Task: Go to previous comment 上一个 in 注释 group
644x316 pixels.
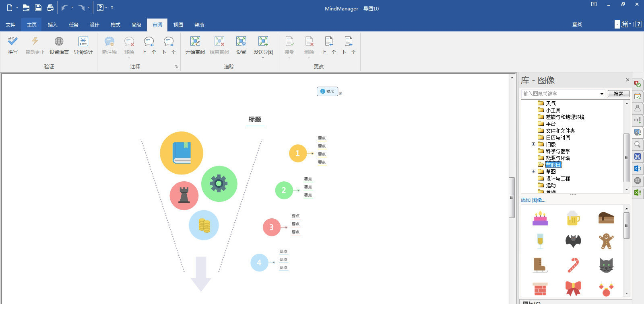Action: (149, 45)
